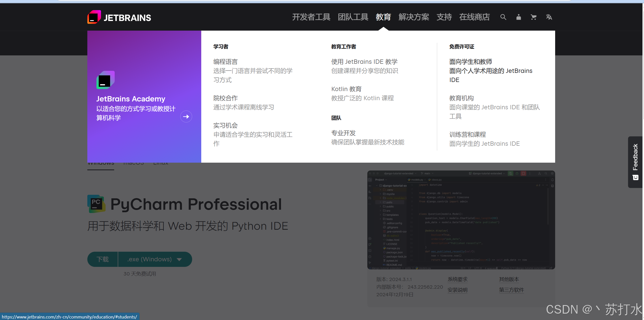Click the 30 天免费试用 text
This screenshot has height=320, width=644.
(x=140, y=274)
